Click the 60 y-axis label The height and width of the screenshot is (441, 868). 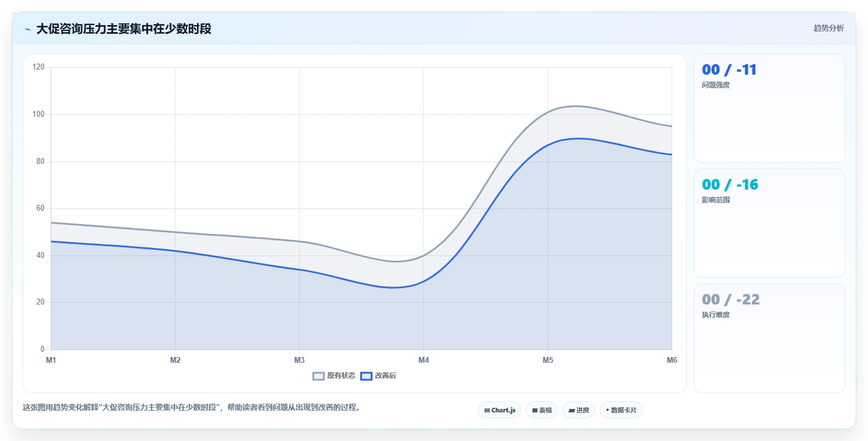pyautogui.click(x=40, y=208)
